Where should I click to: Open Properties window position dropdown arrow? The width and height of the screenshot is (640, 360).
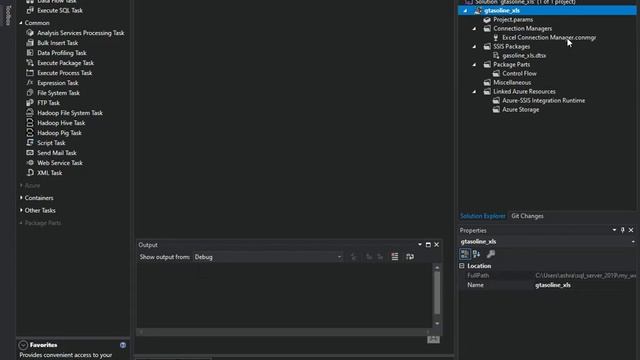[614, 230]
